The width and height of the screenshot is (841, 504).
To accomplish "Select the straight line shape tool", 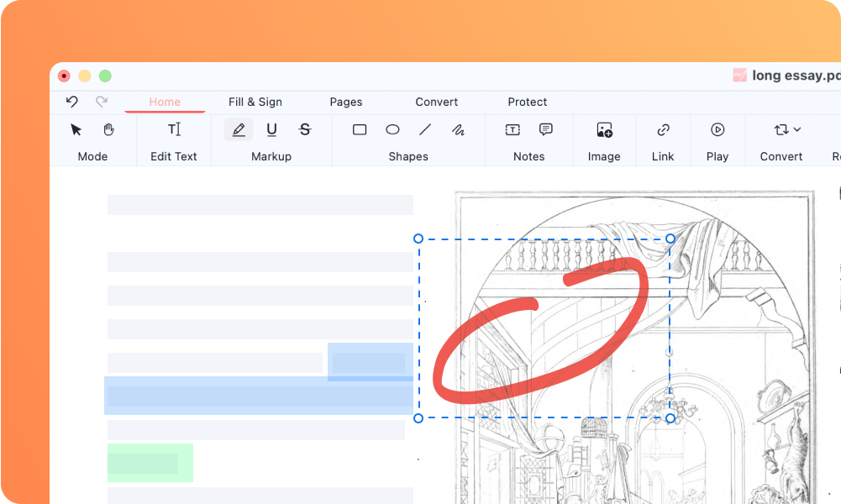I will [425, 129].
